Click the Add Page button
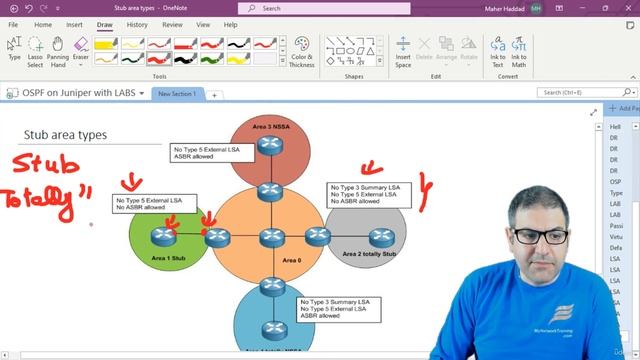The image size is (640, 360). point(624,108)
